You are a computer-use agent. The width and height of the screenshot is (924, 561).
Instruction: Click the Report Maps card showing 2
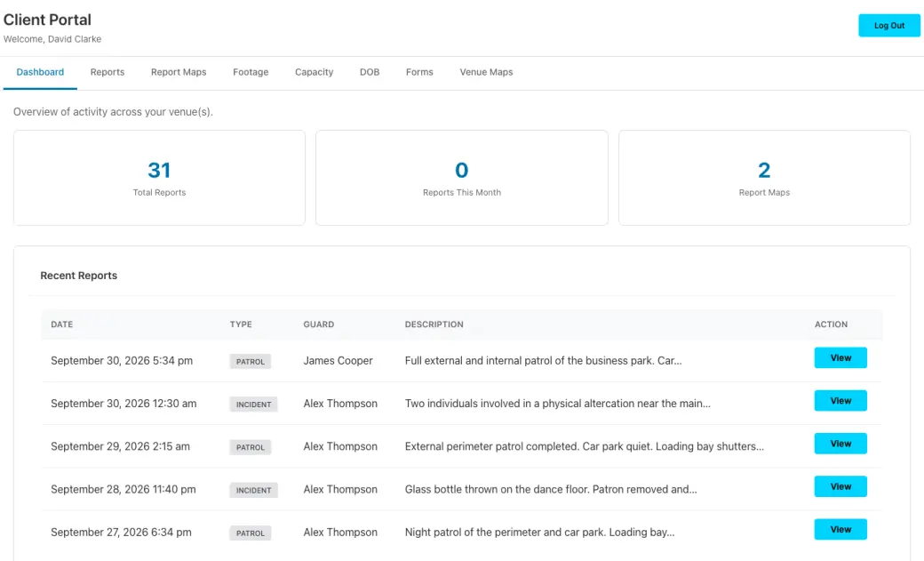(764, 178)
